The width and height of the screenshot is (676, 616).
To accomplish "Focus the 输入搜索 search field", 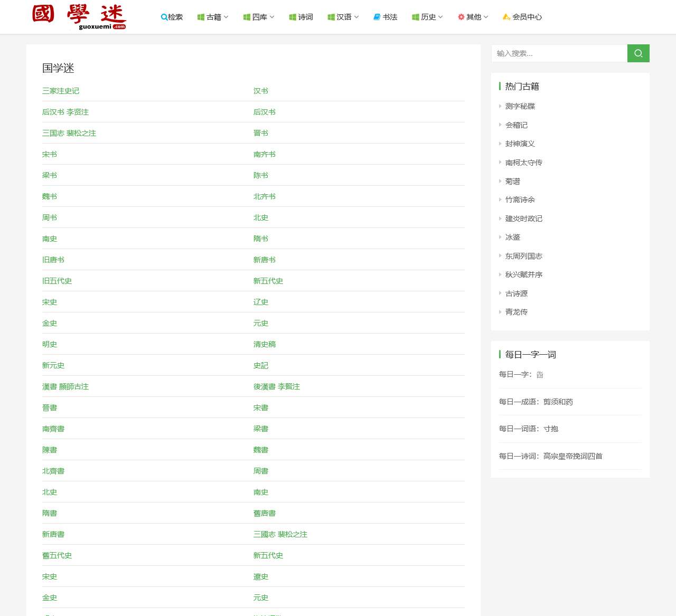I will coord(559,53).
